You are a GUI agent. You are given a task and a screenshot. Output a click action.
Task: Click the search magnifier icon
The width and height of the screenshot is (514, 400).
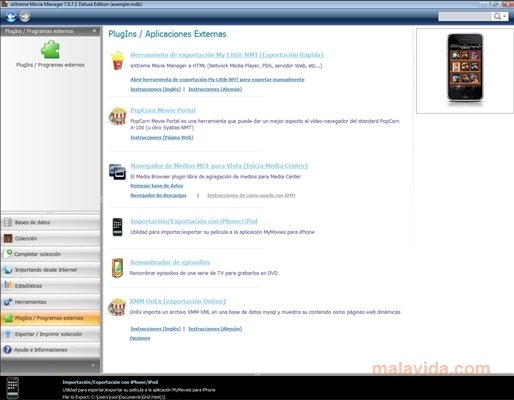tap(497, 16)
